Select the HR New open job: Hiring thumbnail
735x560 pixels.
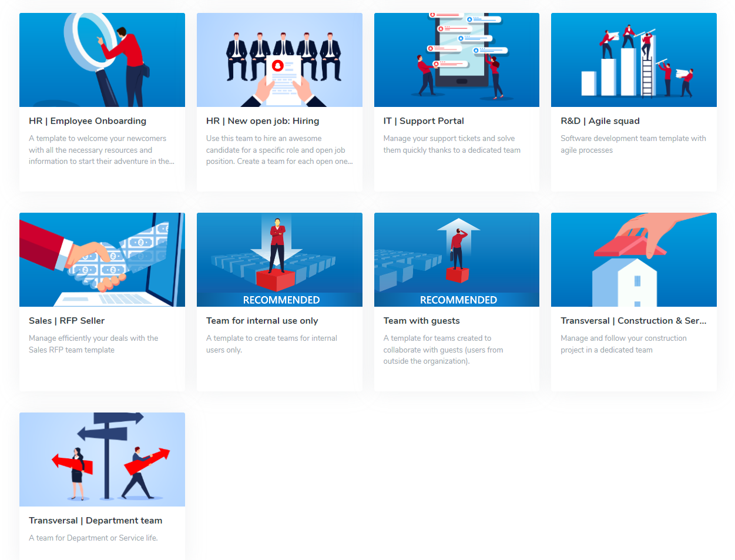coord(280,60)
